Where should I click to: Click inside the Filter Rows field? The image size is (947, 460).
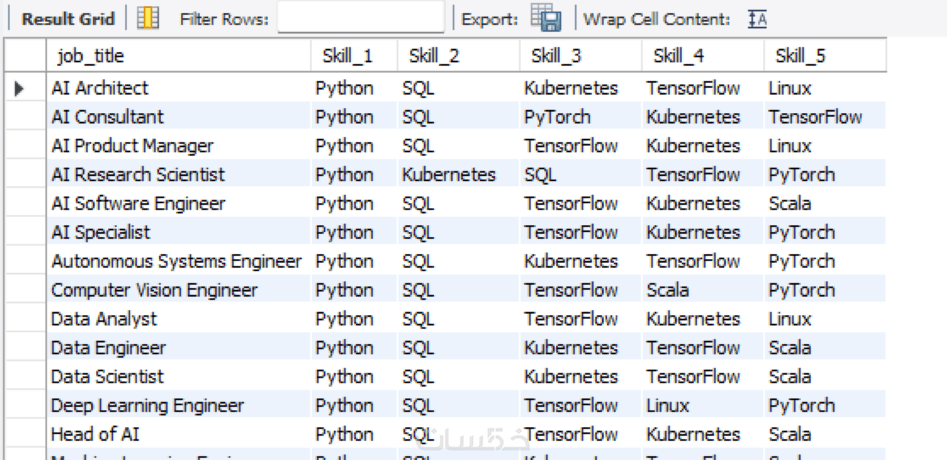pyautogui.click(x=360, y=18)
